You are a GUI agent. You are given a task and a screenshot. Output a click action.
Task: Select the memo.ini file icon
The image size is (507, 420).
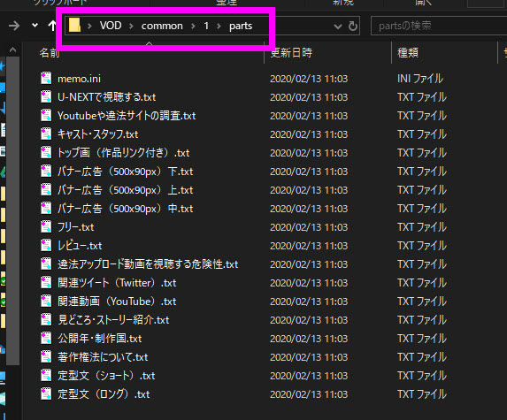(x=46, y=79)
